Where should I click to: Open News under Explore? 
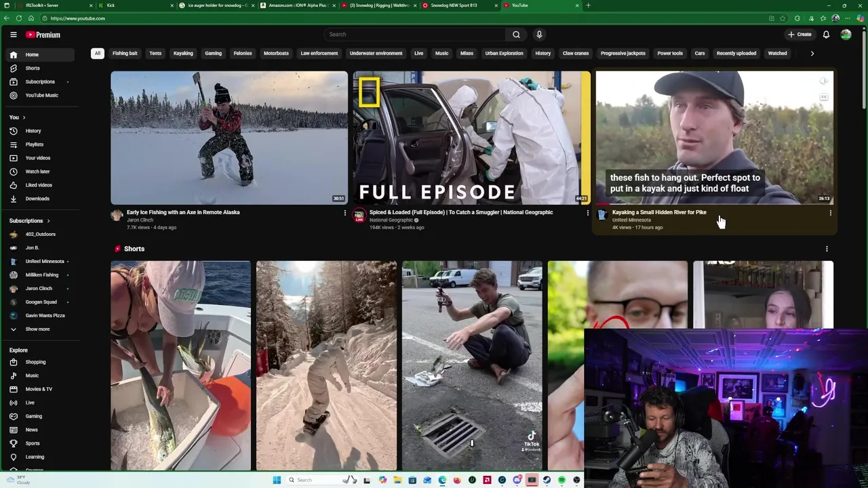pos(41,430)
